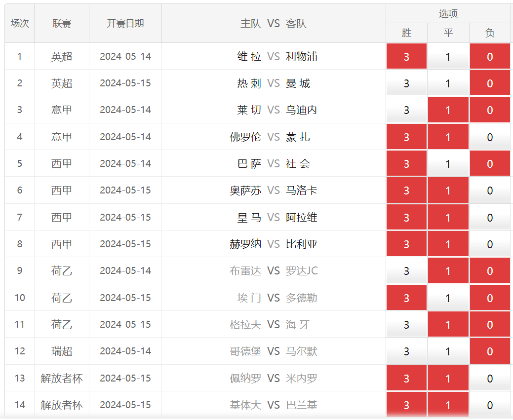Toggle the 0 (负) option for 哥德堡 VS 马尔默
513x420 pixels.
(x=490, y=351)
